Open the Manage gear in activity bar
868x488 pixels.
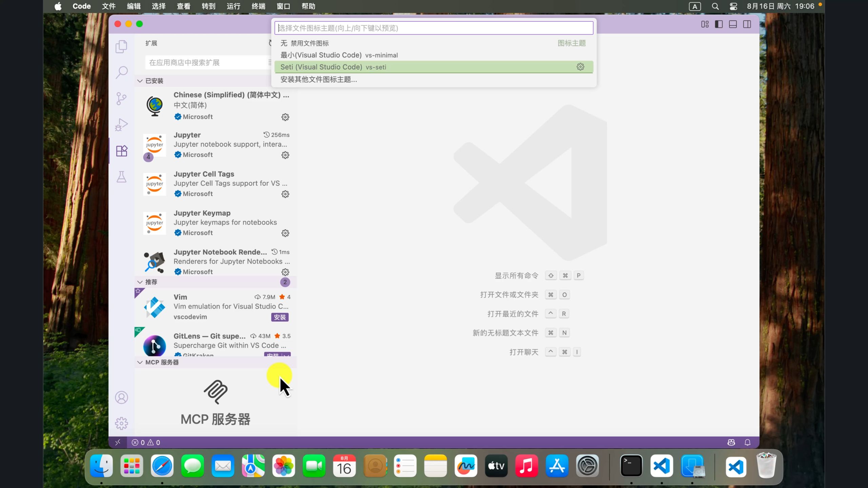(121, 423)
